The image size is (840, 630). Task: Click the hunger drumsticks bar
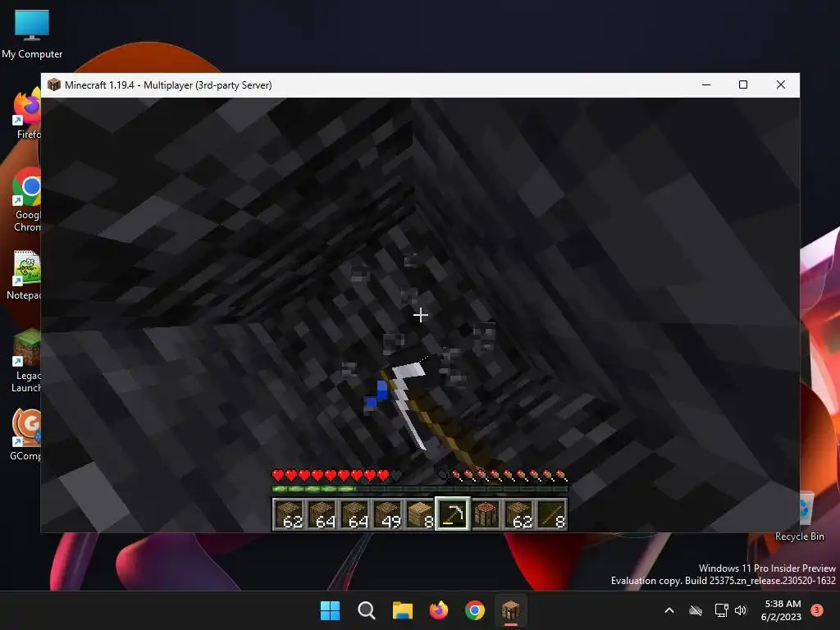(502, 475)
